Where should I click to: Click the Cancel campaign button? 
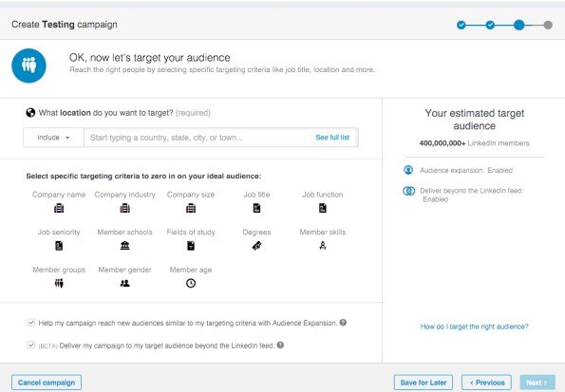[47, 383]
